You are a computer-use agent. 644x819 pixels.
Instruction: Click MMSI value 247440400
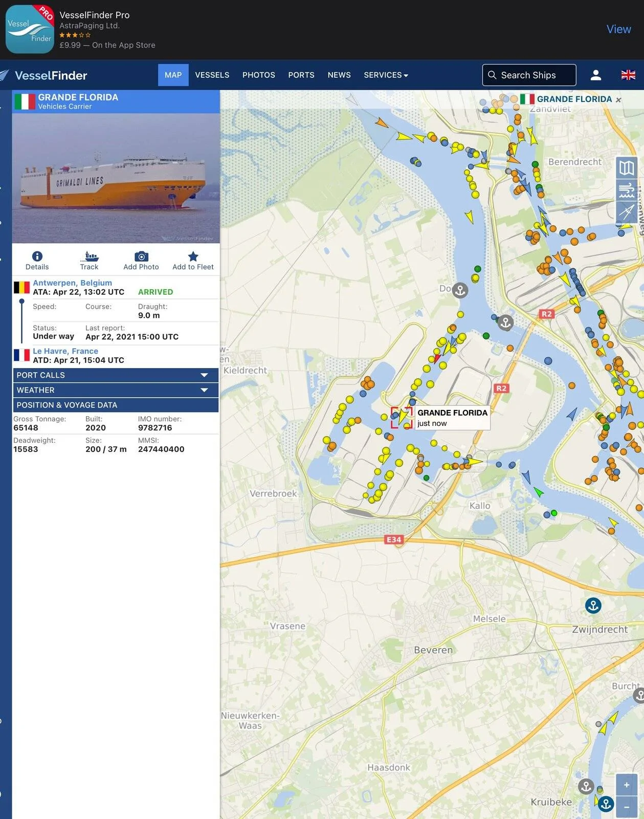161,449
